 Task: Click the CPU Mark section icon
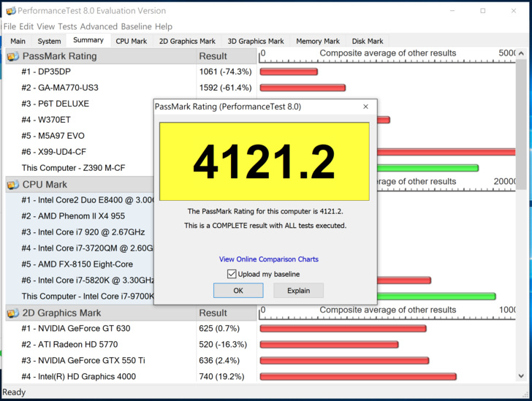[13, 185]
